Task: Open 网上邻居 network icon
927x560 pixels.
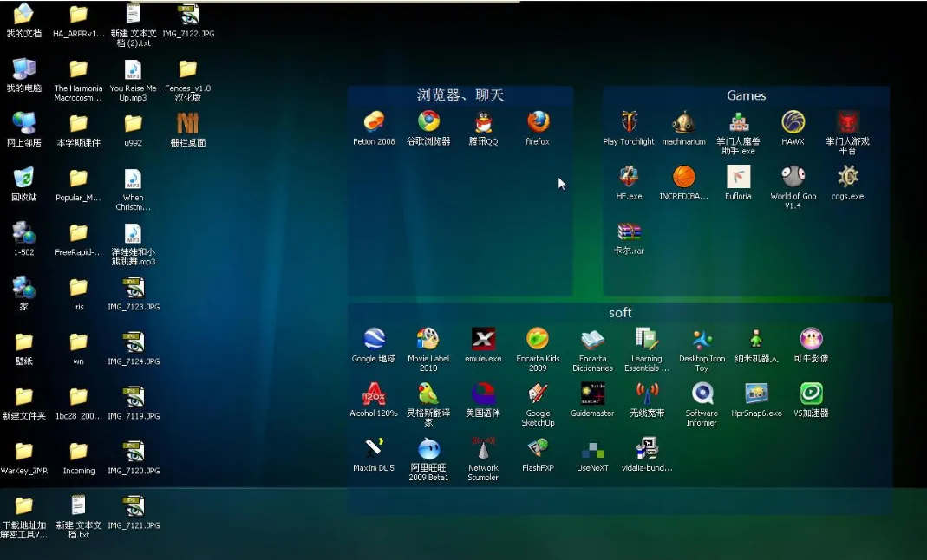Action: 23,123
